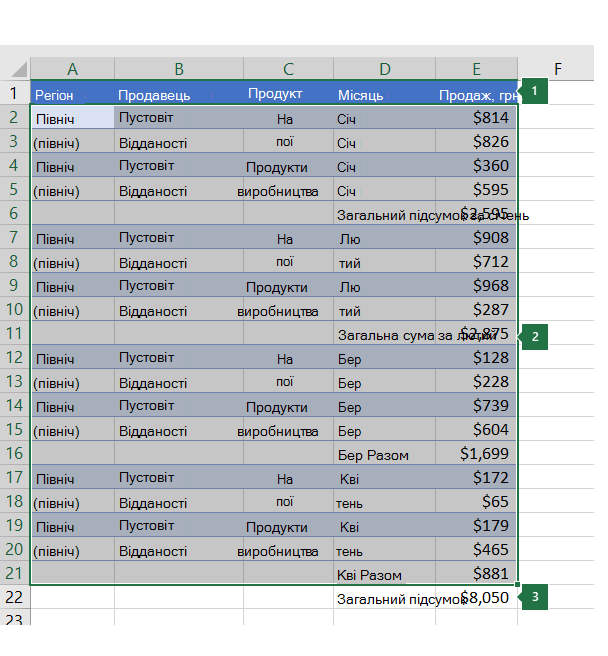Select column E header

pyautogui.click(x=476, y=69)
